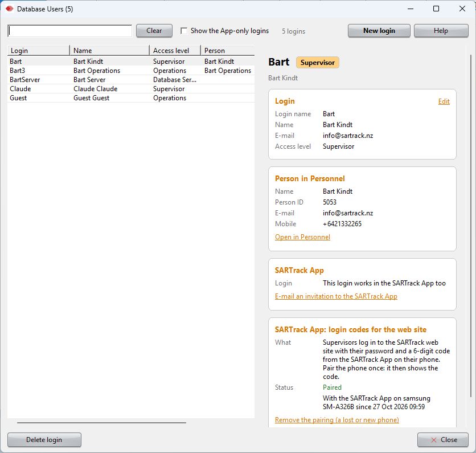The width and height of the screenshot is (476, 453).
Task: Click the SARTrack logo in the title bar
Action: [x=10, y=9]
